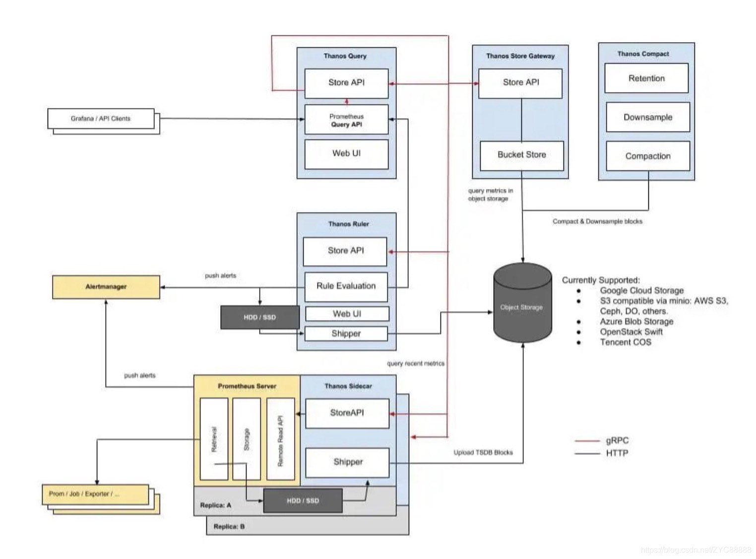756x559 pixels.
Task: Click the Web UI box in Thanos Query
Action: pyautogui.click(x=346, y=154)
